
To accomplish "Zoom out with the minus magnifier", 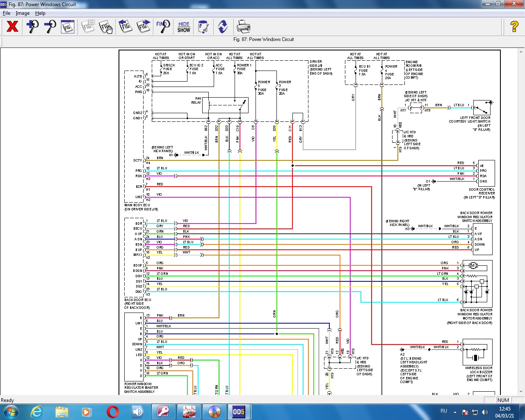I will click(50, 27).
